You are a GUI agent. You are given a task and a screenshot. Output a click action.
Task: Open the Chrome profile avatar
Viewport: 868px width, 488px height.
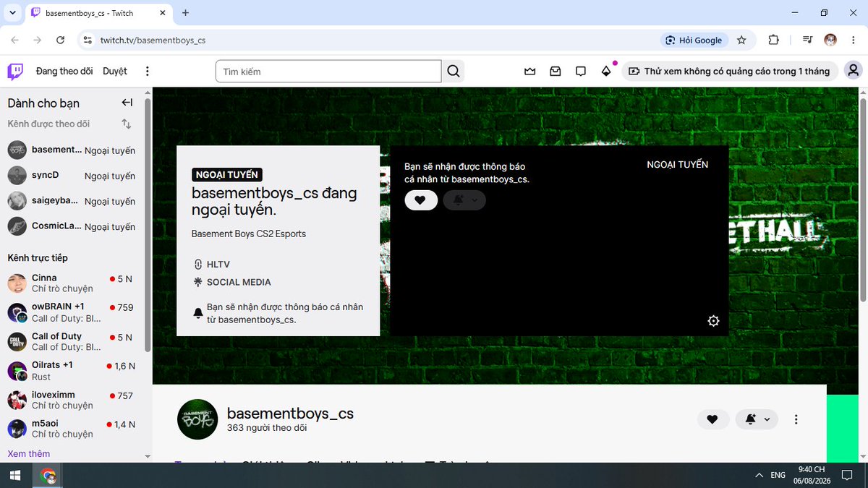coord(830,40)
